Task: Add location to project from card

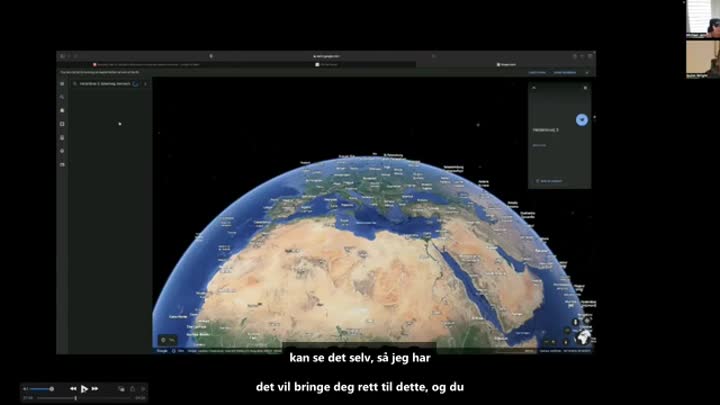Action: [549, 181]
